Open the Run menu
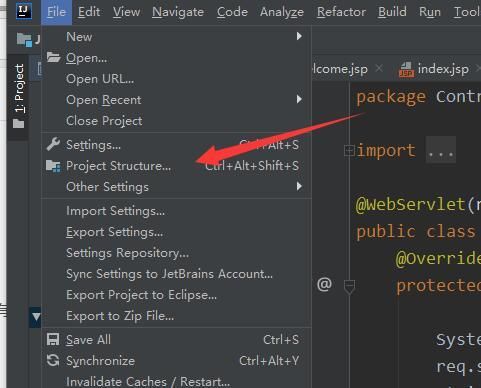Image resolution: width=481 pixels, height=388 pixels. point(430,12)
